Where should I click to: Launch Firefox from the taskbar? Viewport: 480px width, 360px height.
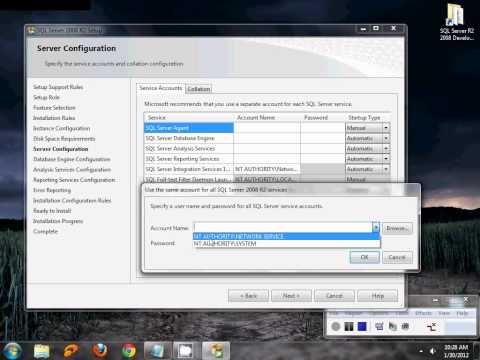[100, 351]
